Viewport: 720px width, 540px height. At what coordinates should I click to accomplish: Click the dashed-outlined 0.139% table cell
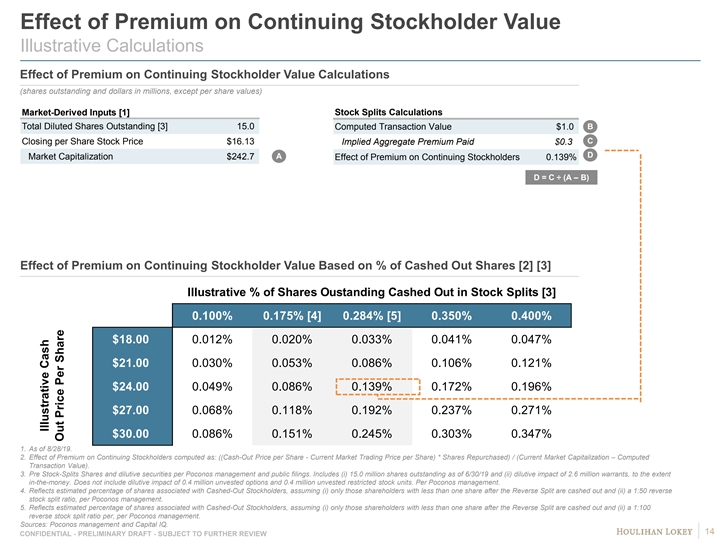point(372,387)
